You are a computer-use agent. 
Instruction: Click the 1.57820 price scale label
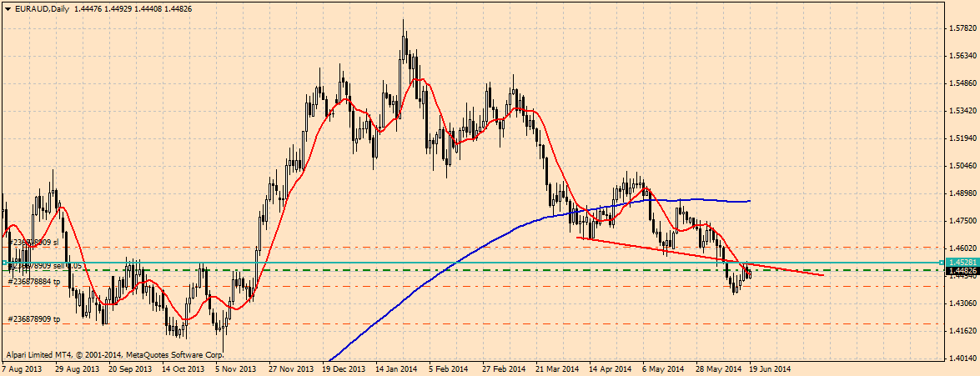click(962, 28)
